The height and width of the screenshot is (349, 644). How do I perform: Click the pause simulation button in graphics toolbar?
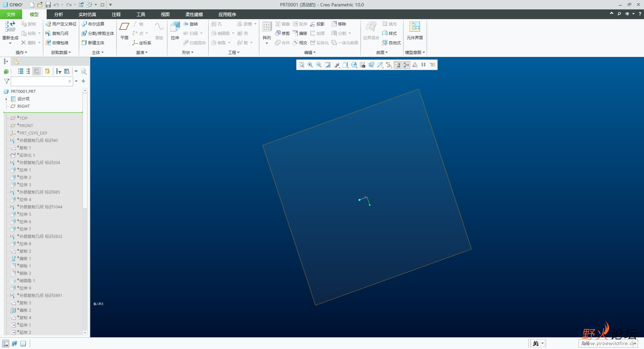pos(424,65)
